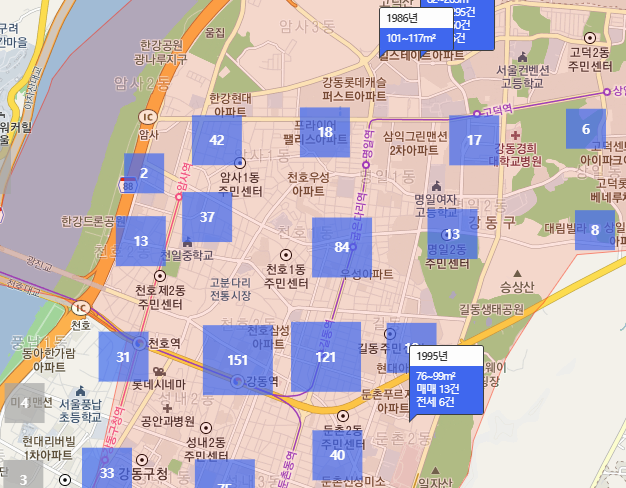The image size is (626, 488).
Task: Click the 고덕2동 주민센터 circle icon
Action: pyautogui.click(x=590, y=38)
